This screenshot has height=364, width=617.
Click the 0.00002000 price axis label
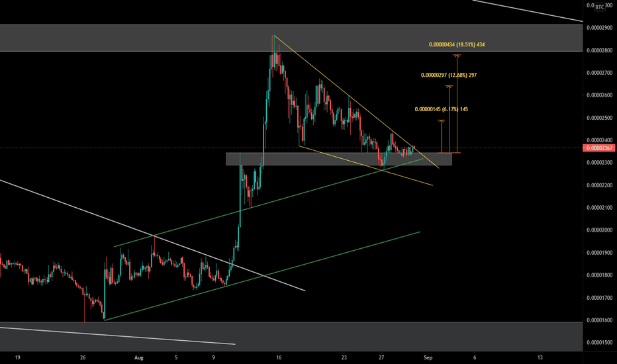point(599,230)
